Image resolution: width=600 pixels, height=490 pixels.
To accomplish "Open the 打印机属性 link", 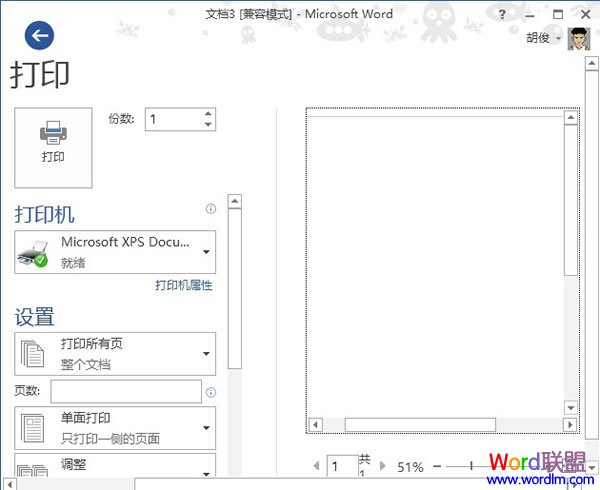I will [184, 286].
